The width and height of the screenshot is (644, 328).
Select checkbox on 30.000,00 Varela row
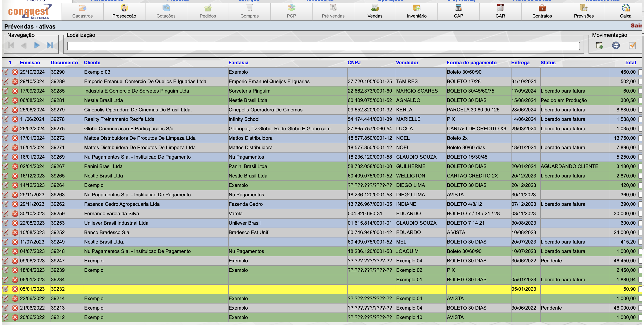(x=640, y=214)
